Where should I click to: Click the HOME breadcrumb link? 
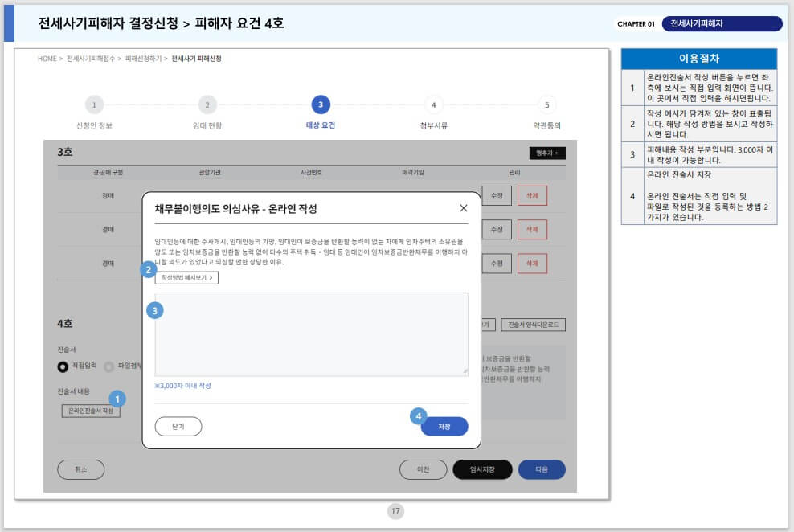(46, 59)
